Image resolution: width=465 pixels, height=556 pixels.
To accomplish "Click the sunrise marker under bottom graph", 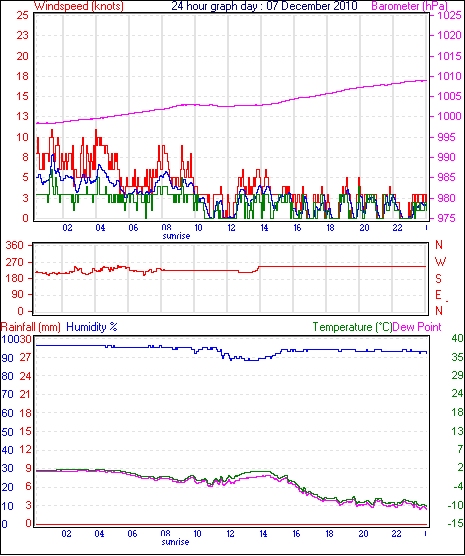I will (x=176, y=542).
